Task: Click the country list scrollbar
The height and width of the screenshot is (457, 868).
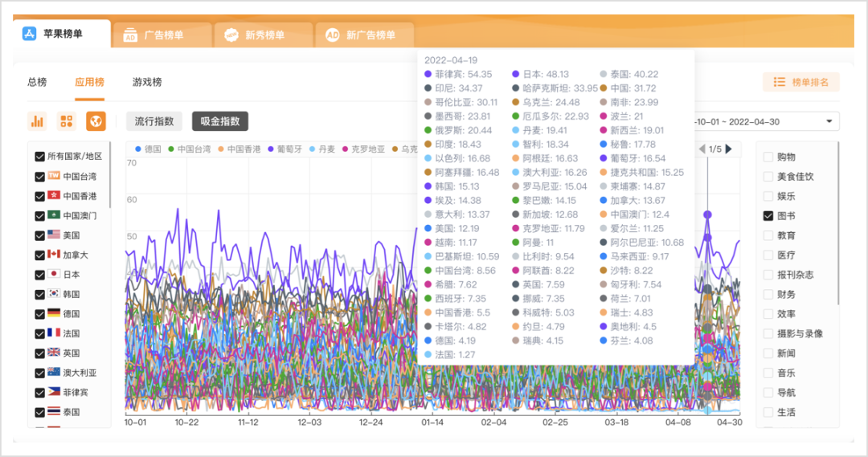Action: tap(109, 175)
